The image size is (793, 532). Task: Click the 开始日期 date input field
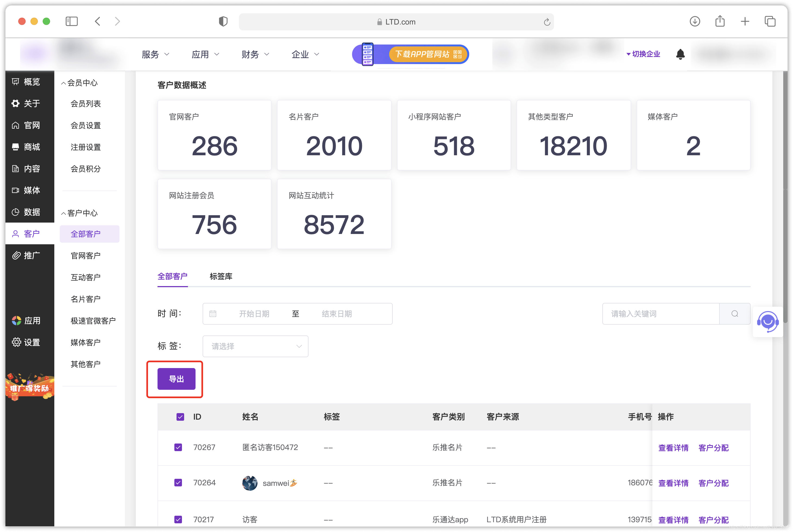[254, 313]
